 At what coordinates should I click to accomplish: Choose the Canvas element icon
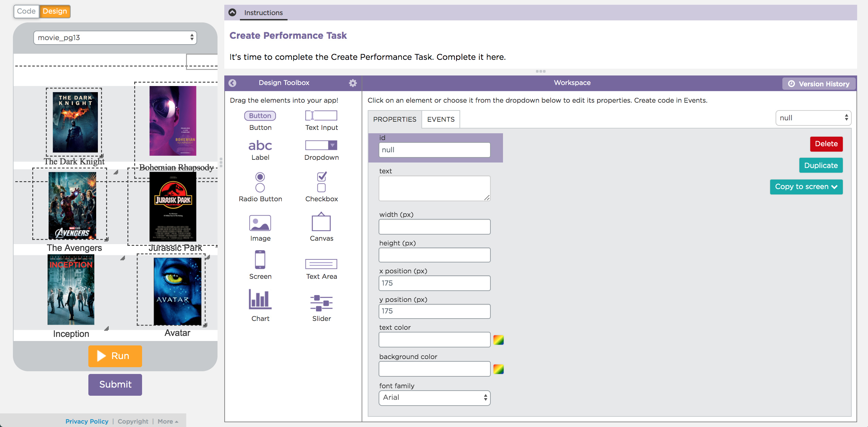tap(321, 222)
